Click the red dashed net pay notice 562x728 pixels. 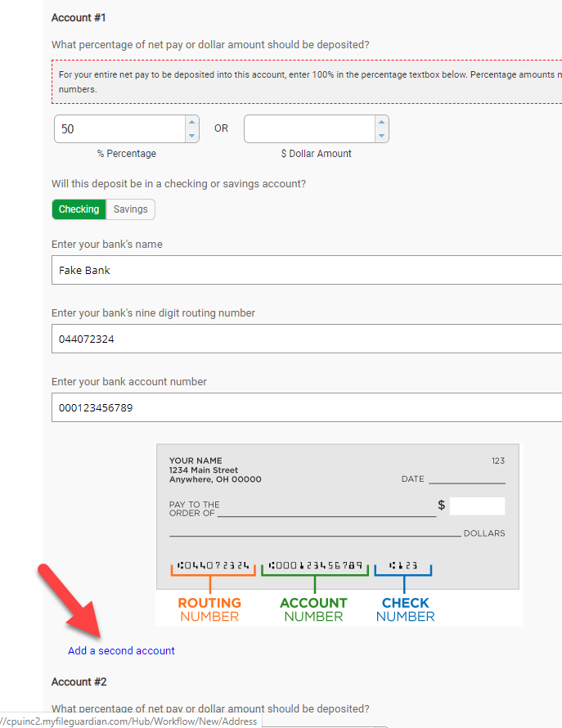(306, 82)
